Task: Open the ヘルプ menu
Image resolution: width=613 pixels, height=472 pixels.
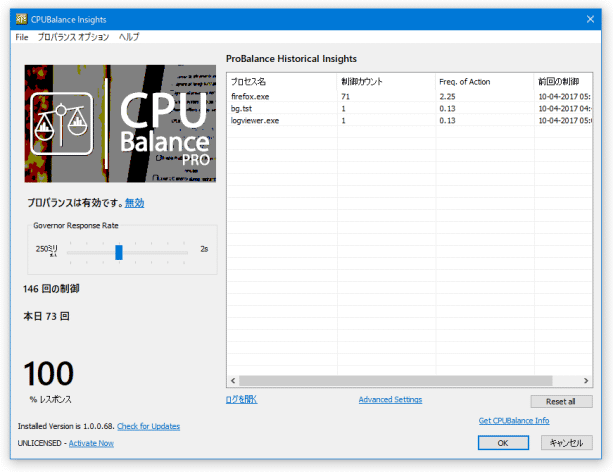Action: pyautogui.click(x=129, y=37)
